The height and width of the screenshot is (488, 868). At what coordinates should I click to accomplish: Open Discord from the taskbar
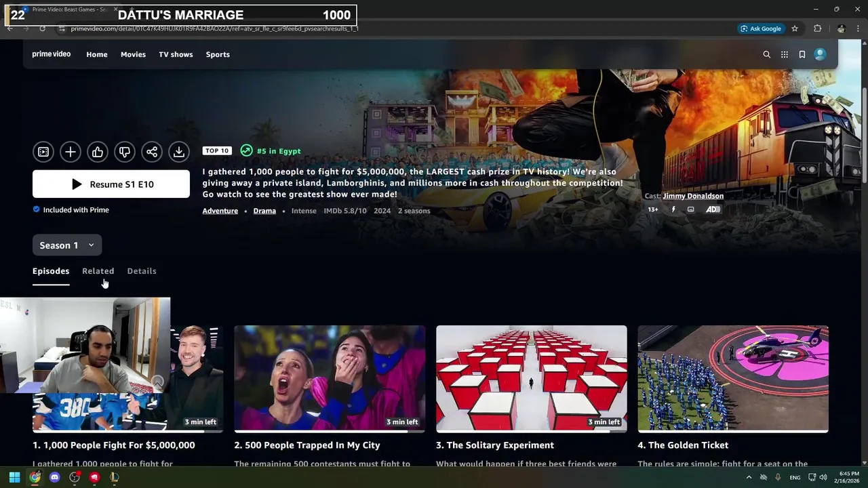point(54,477)
